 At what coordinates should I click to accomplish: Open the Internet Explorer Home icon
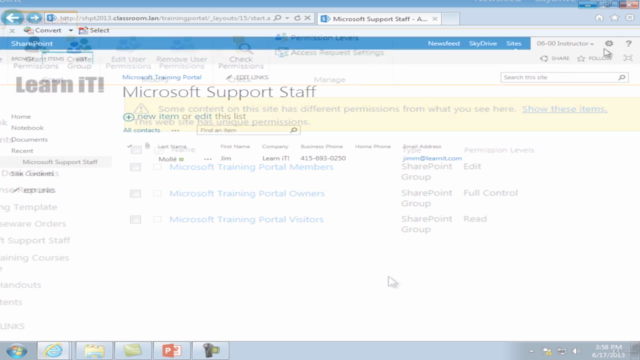click(x=599, y=18)
